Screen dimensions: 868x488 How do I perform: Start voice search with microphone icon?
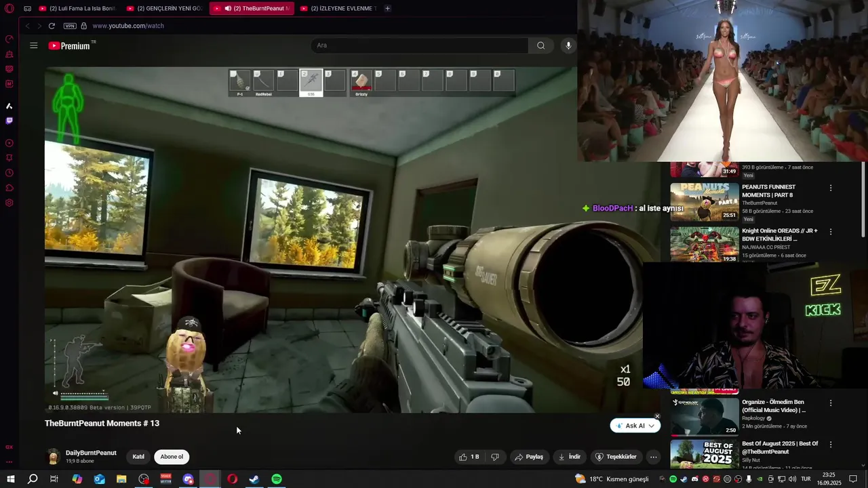[x=568, y=45]
